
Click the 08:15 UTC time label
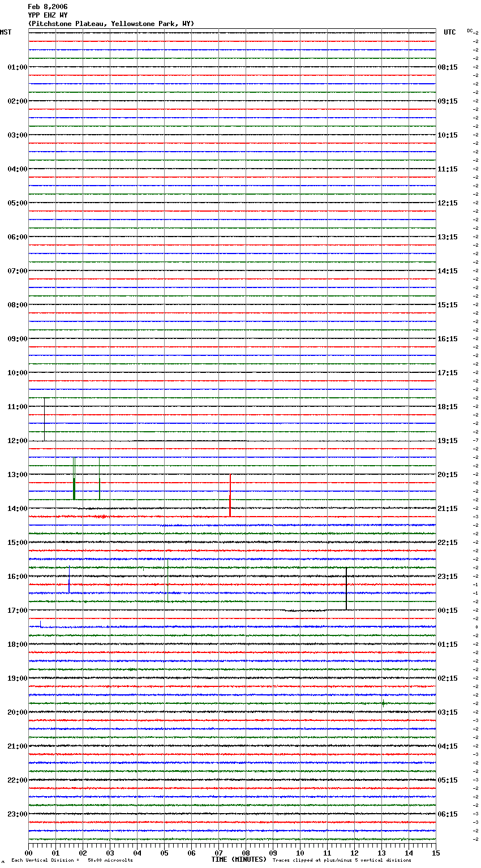point(448,67)
